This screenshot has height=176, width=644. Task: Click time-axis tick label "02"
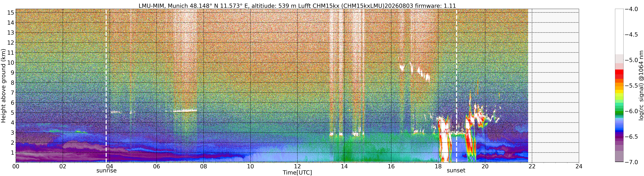tap(63, 166)
